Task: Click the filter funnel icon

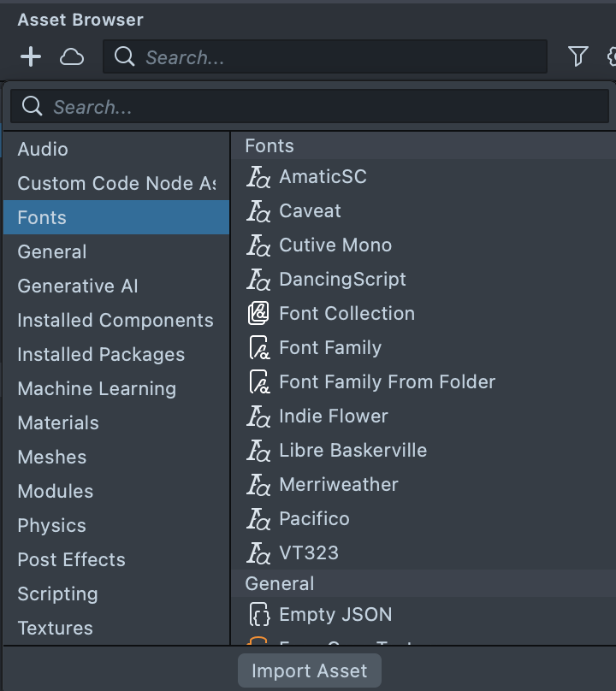Action: 578,57
